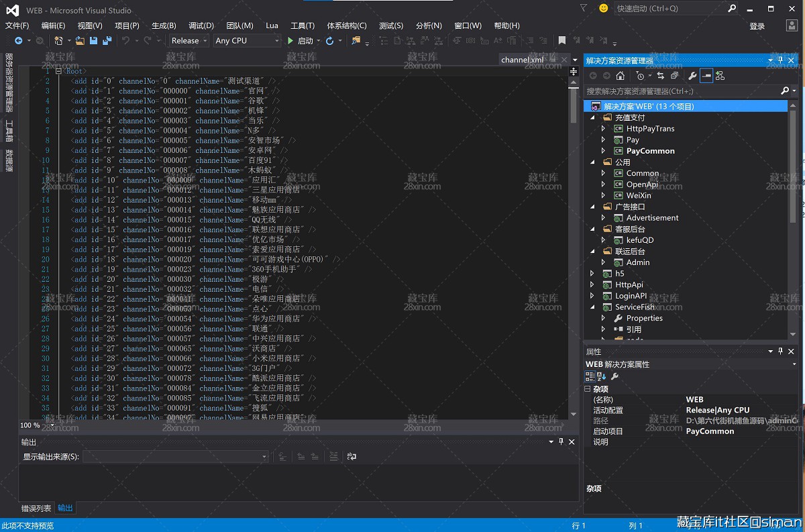
Task: Expand the LoginAPI project node
Action: click(592, 296)
